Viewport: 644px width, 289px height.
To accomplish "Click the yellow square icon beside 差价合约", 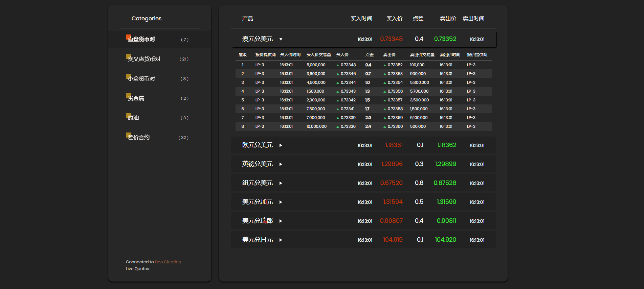I will pyautogui.click(x=128, y=135).
